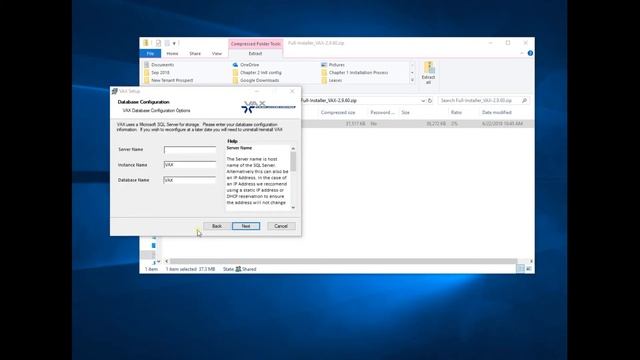Open the address bar history dropdown
Viewport: 640px width, 360px height.
(x=423, y=100)
